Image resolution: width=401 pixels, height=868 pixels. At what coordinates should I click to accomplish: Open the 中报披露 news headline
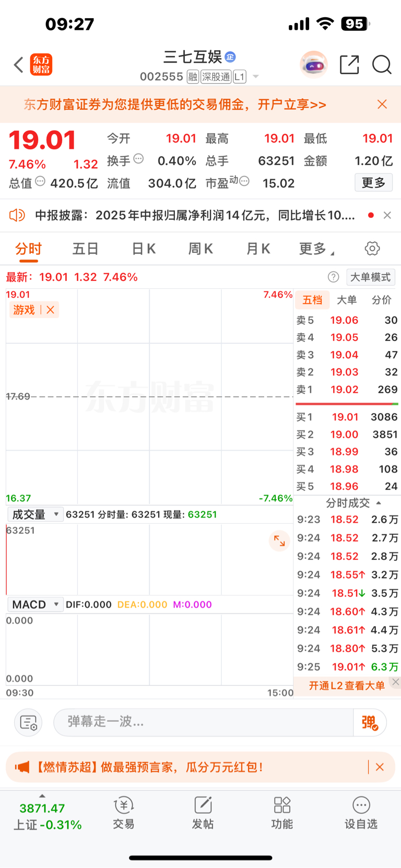[x=195, y=215]
